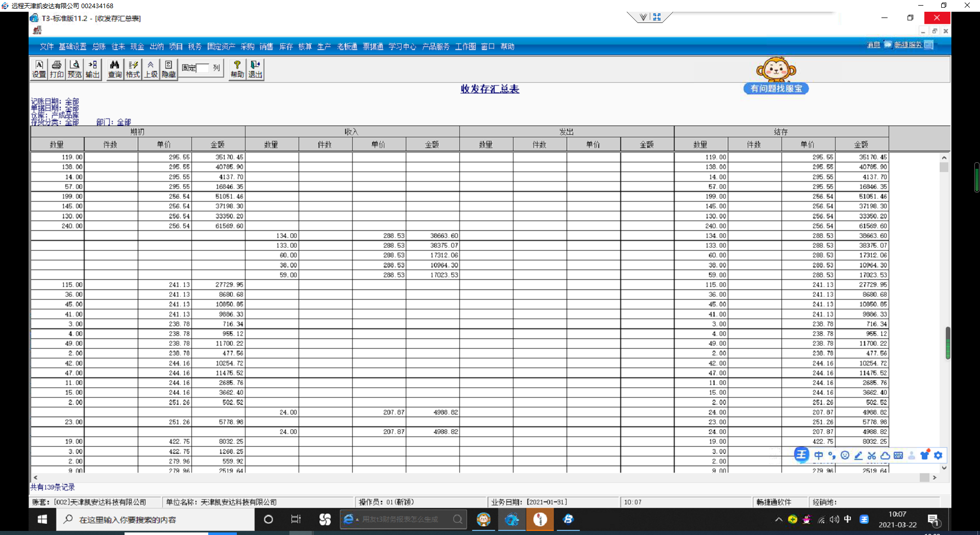Show hidden system tray icons chevron
980x535 pixels.
click(778, 520)
